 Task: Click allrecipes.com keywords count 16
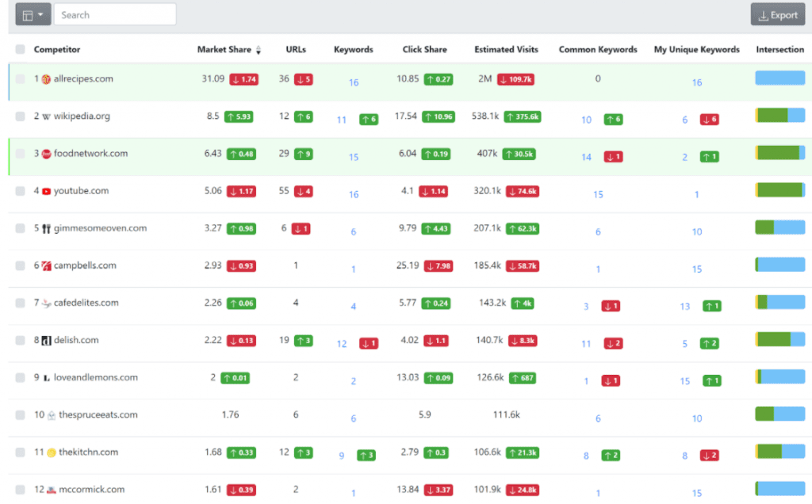pos(354,82)
